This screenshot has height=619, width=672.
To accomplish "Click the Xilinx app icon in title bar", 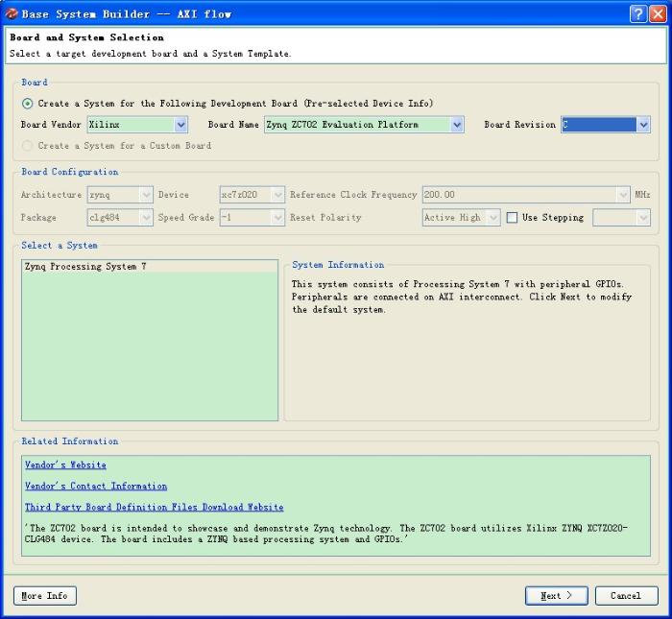I will pyautogui.click(x=12, y=14).
